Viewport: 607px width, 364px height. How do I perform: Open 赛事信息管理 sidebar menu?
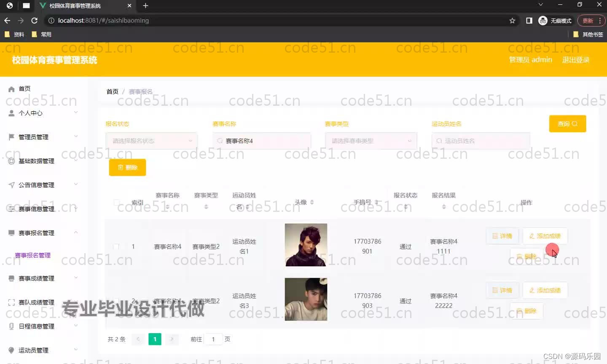[x=36, y=209]
